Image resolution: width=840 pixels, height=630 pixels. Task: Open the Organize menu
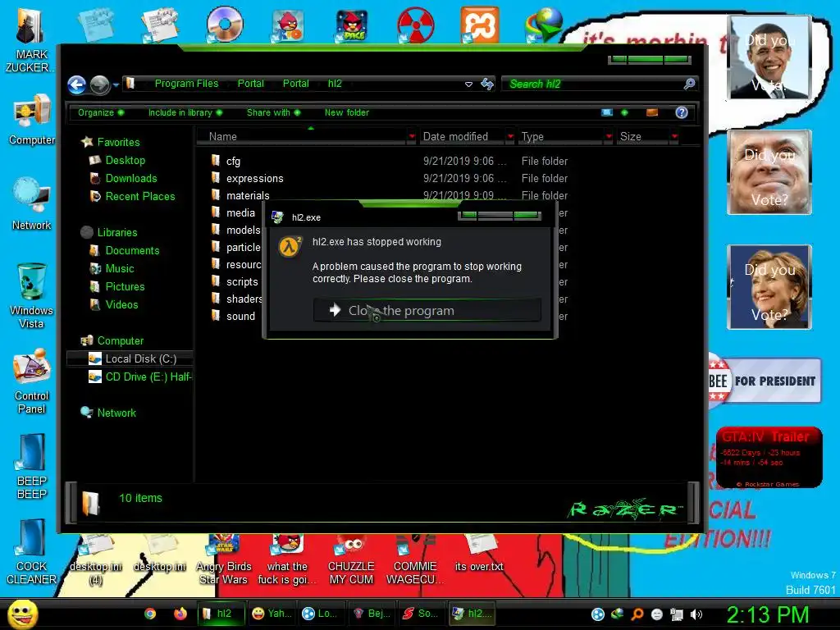click(101, 112)
